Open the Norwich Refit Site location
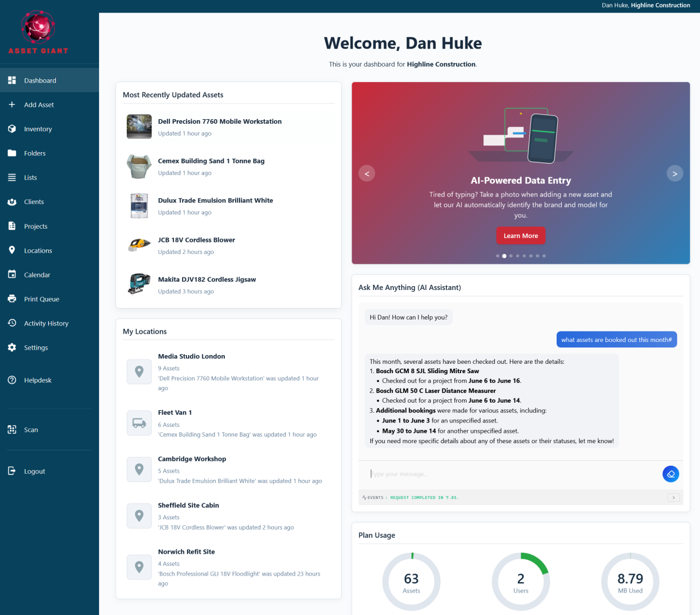The width and height of the screenshot is (700, 615). click(229, 567)
